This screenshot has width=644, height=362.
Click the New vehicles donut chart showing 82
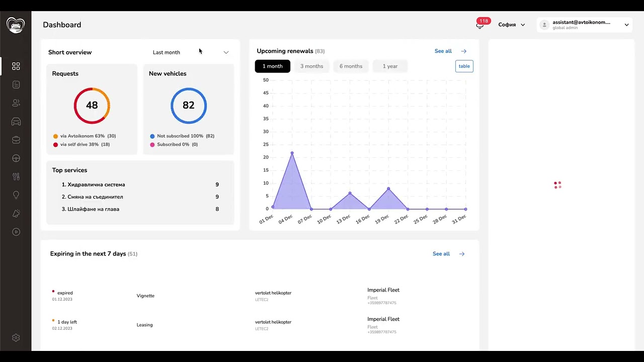189,106
